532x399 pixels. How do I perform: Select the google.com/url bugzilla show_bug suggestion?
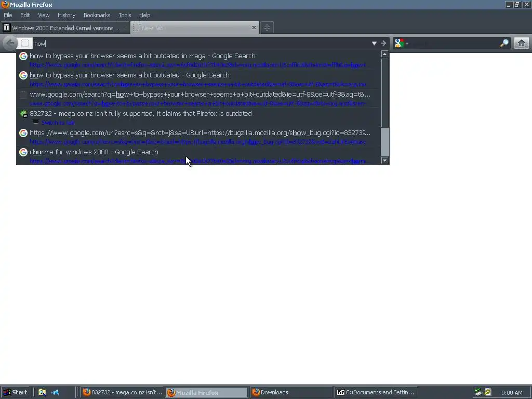tap(198, 137)
